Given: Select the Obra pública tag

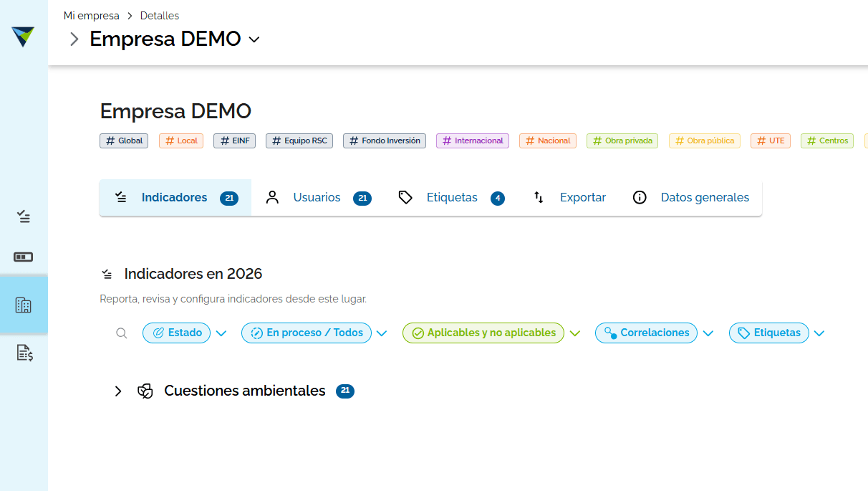Looking at the screenshot, I should 705,140.
